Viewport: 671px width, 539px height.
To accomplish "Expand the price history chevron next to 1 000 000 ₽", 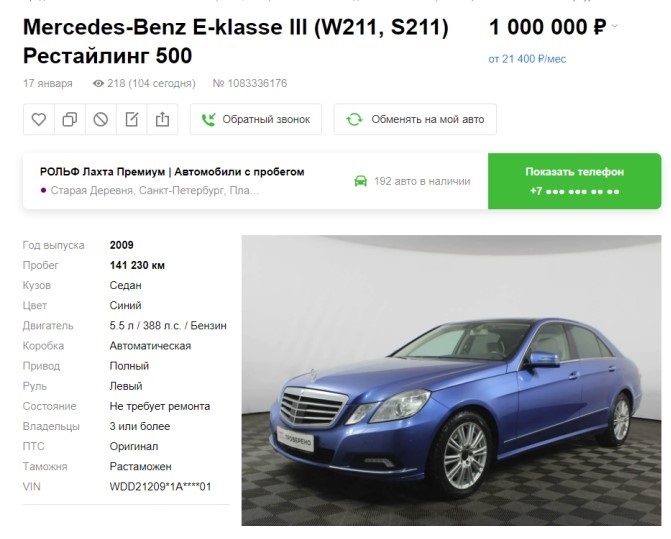I will point(615,27).
